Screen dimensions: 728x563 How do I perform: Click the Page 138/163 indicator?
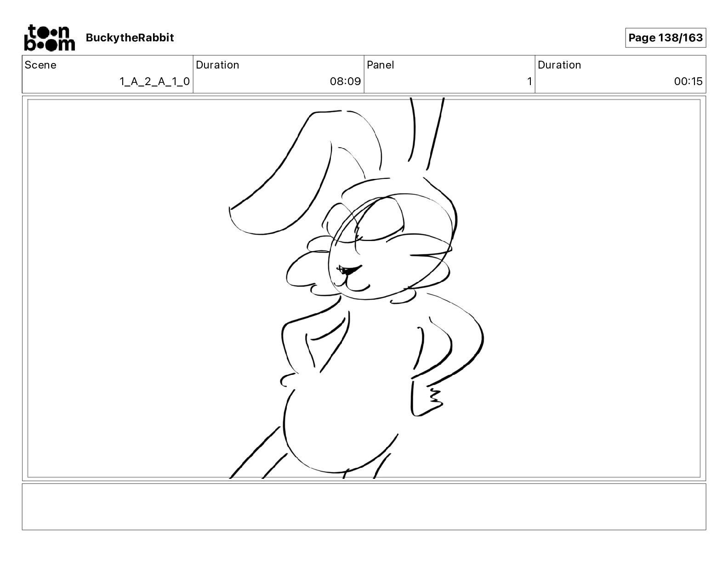coord(665,38)
